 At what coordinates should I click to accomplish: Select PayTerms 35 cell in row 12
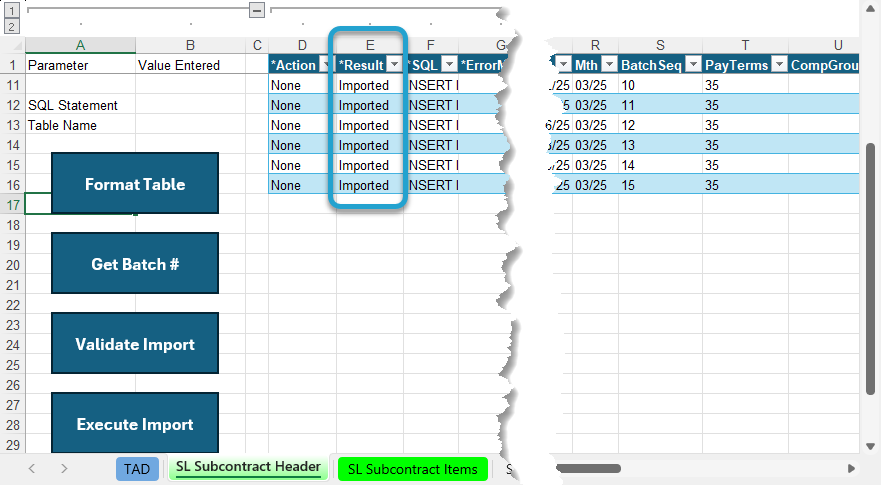click(745, 105)
